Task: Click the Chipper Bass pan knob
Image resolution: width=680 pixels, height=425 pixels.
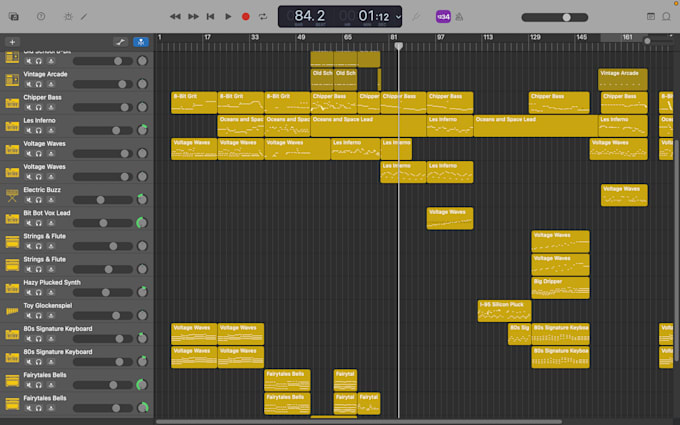Action: (142, 107)
